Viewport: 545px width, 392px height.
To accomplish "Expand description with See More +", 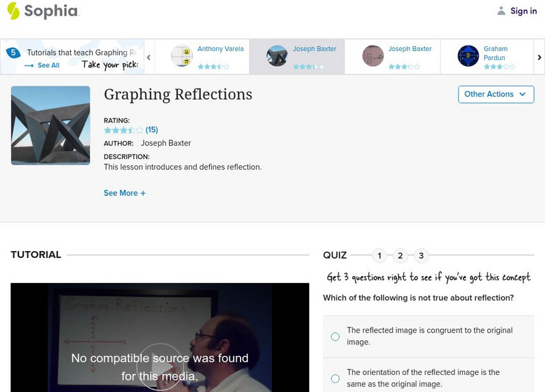I will click(125, 193).
